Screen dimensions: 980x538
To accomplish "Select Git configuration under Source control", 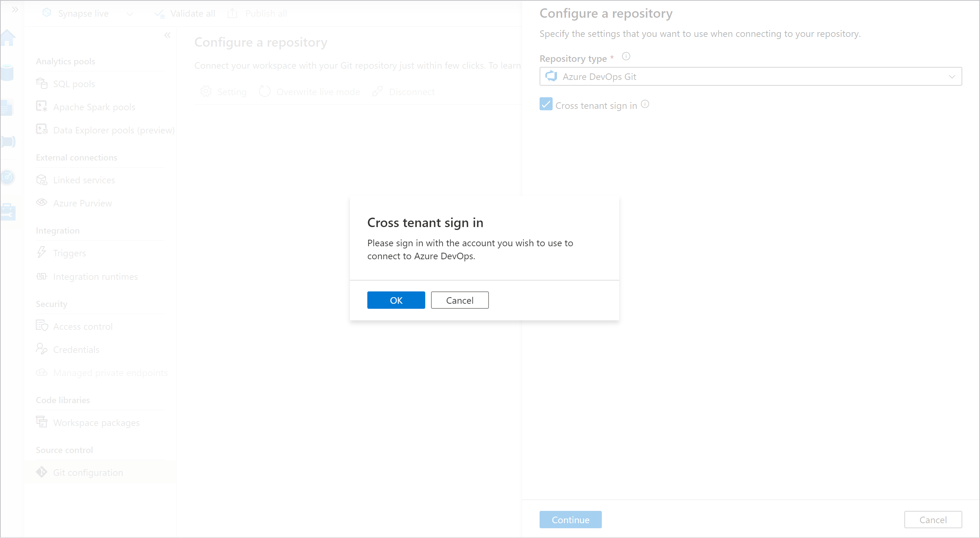I will coord(88,473).
